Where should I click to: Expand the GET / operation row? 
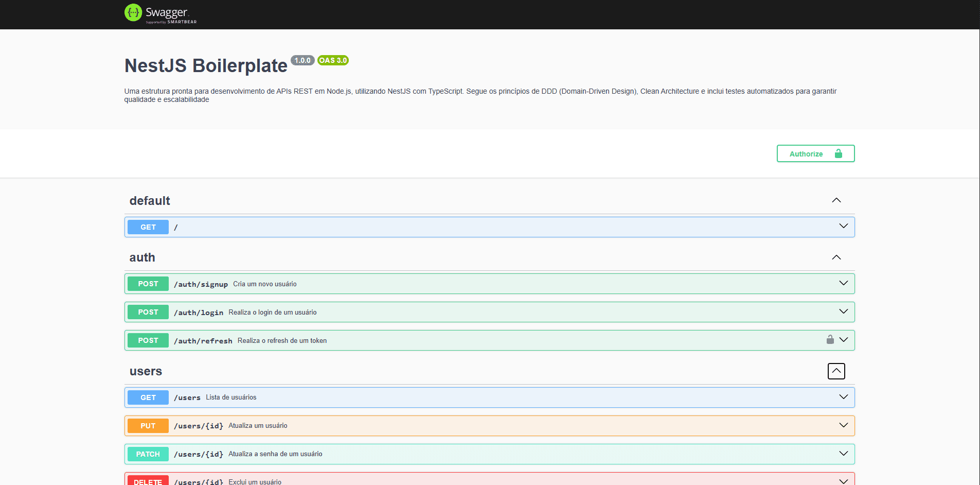coord(843,226)
